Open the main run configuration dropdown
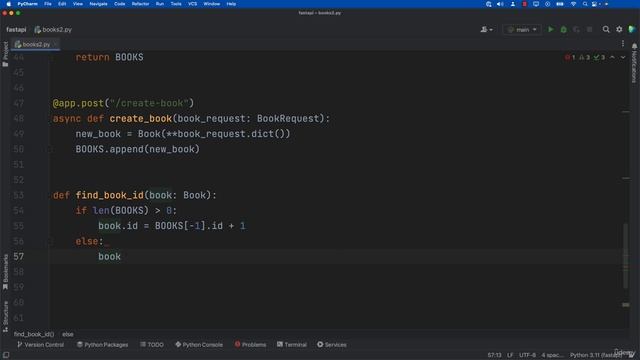Screen dimensions: 640x360 [x=522, y=29]
